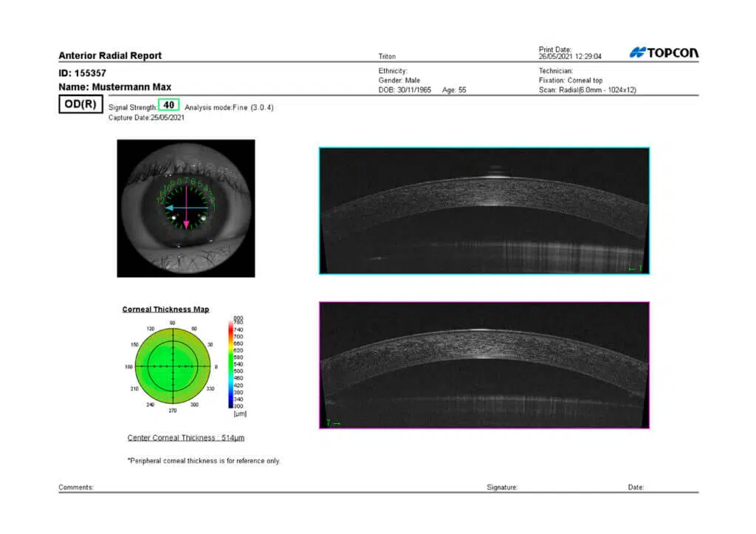The image size is (756, 534).
Task: Click the Anterior Radial Report title
Action: 110,55
